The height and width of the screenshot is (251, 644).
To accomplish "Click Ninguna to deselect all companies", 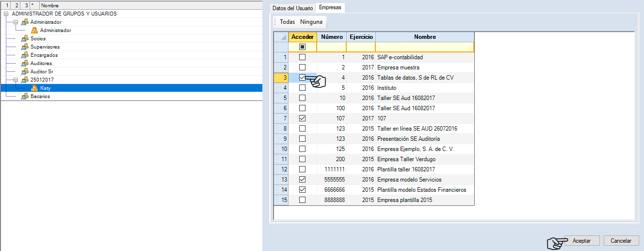I will coord(311,22).
